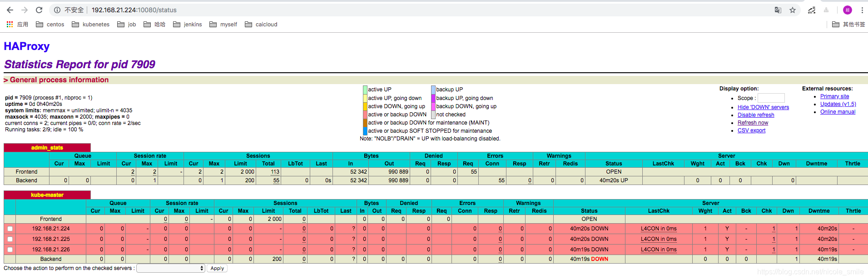868x280 pixels.
Task: Open the Online manual link
Action: pos(838,112)
